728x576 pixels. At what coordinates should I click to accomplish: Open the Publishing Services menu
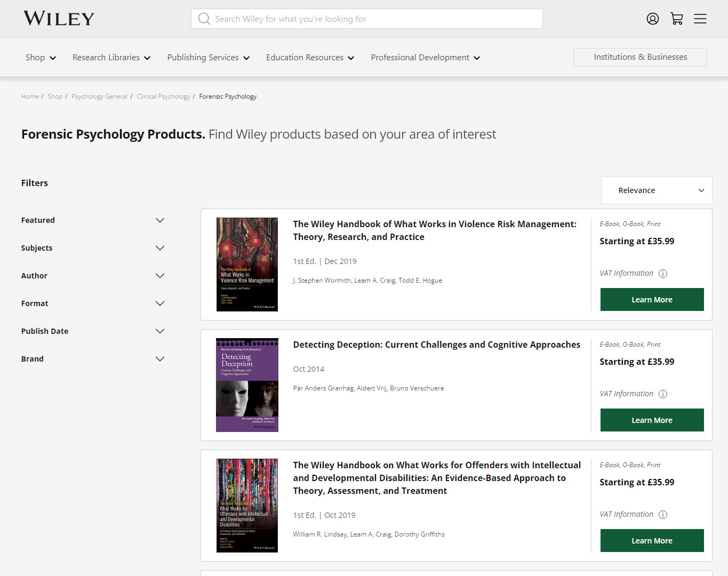click(x=209, y=58)
